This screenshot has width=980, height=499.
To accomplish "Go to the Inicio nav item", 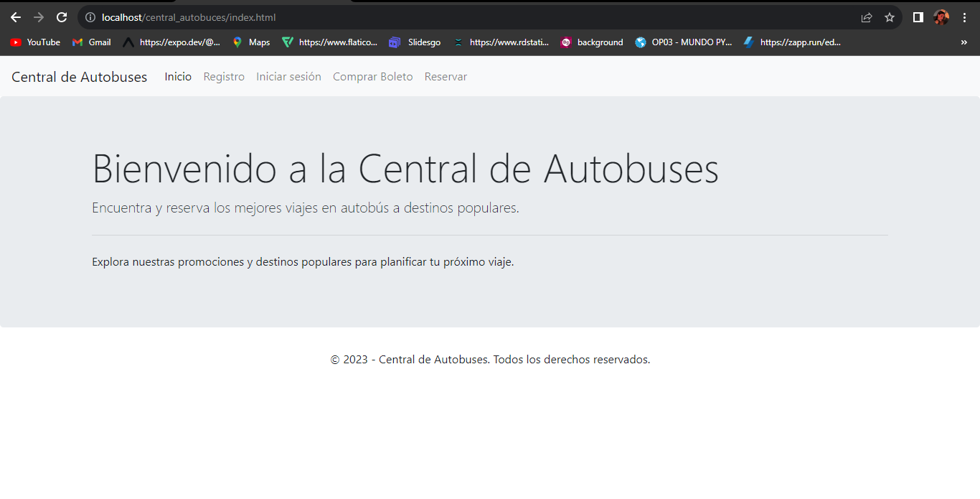I will coord(178,76).
